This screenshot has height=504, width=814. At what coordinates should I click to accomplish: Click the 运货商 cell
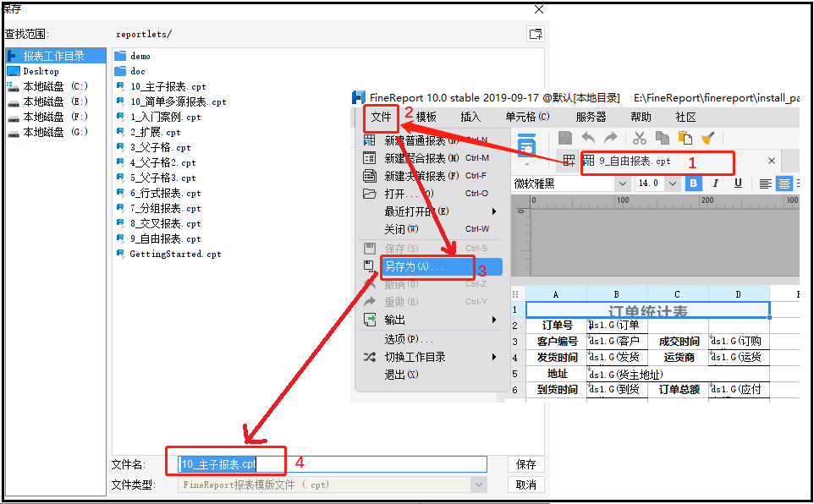678,358
